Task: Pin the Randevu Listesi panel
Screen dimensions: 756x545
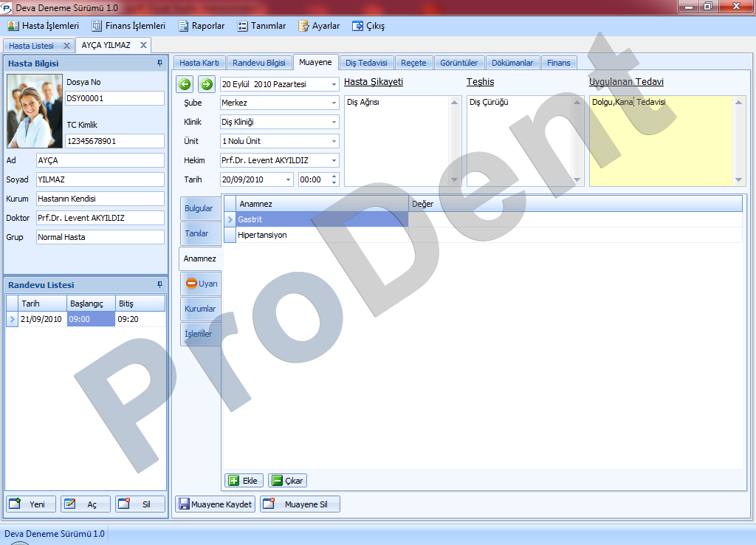Action: point(159,284)
